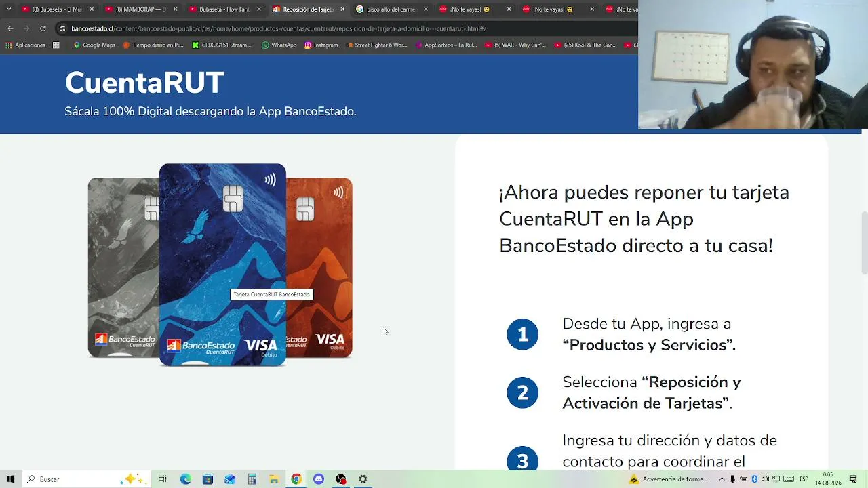
Task: Close the MAMBORAP tab
Action: pyautogui.click(x=175, y=9)
